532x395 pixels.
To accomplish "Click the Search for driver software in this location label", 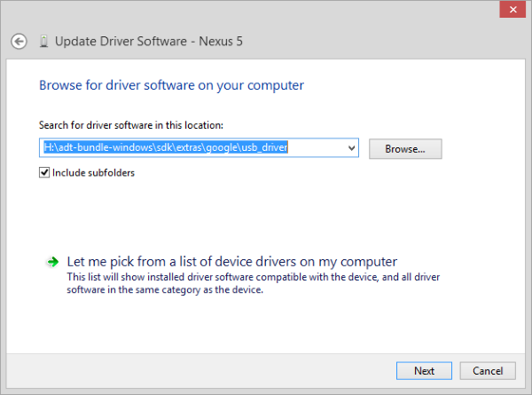I will point(131,125).
